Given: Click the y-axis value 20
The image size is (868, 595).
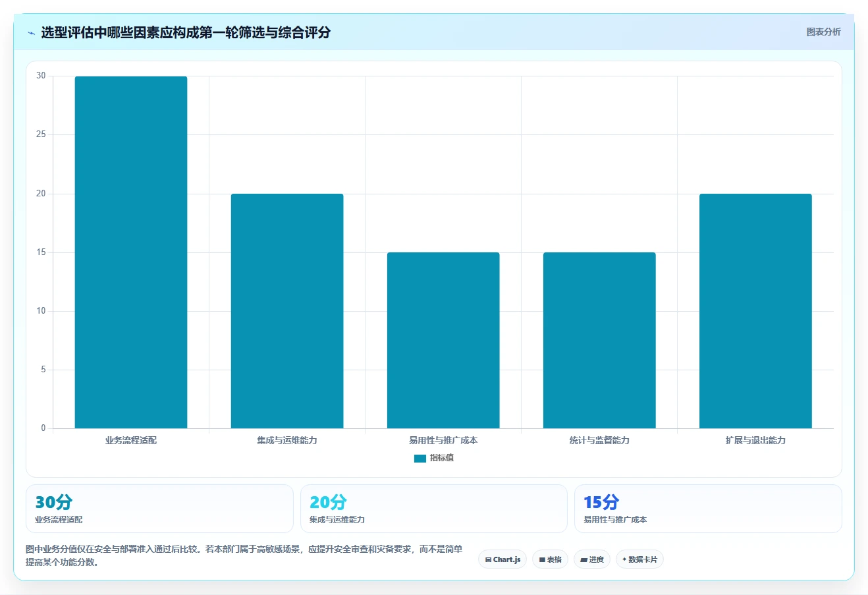Looking at the screenshot, I should coord(41,194).
